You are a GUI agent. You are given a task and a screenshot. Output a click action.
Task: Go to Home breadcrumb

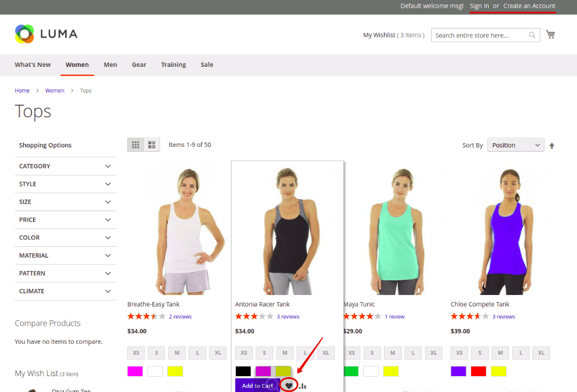pos(22,90)
